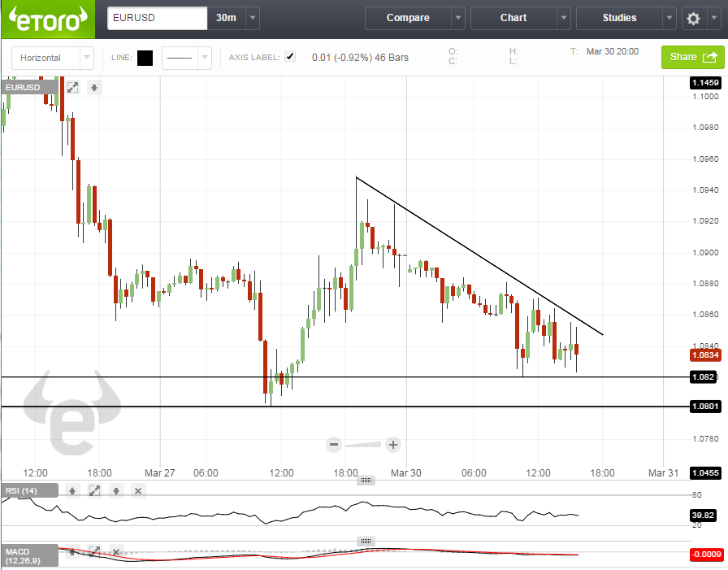Image resolution: width=728 pixels, height=570 pixels.
Task: Focus the EURUSD symbol input field
Action: (x=158, y=18)
